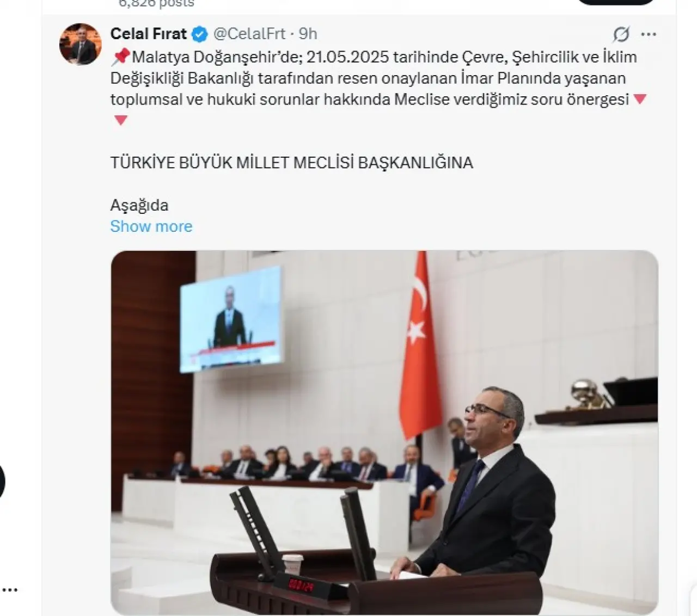Click the TÜRKİYE BÜYÜK MİLLET MECLİSİ BAŞKANLIĞINA line
The image size is (697, 616).
pyautogui.click(x=292, y=163)
